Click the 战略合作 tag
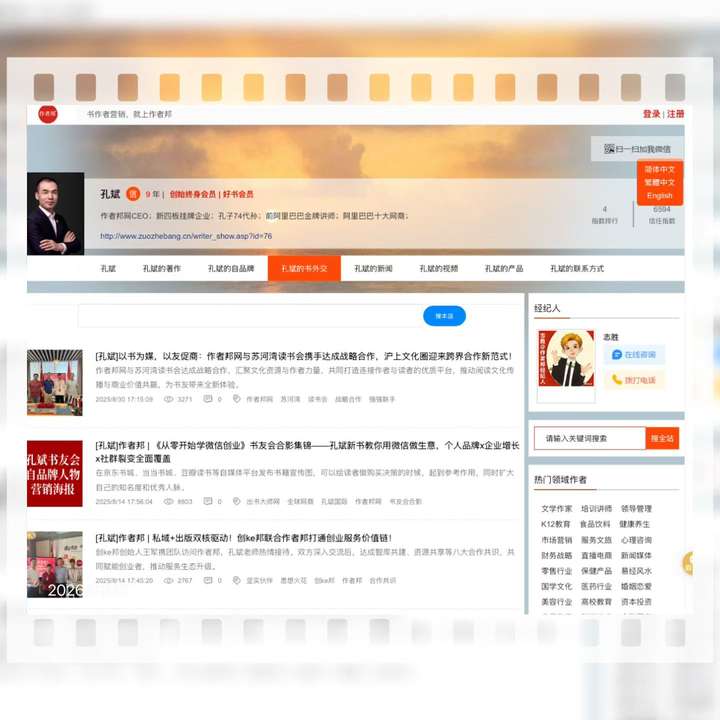This screenshot has width=720, height=720. [348, 399]
